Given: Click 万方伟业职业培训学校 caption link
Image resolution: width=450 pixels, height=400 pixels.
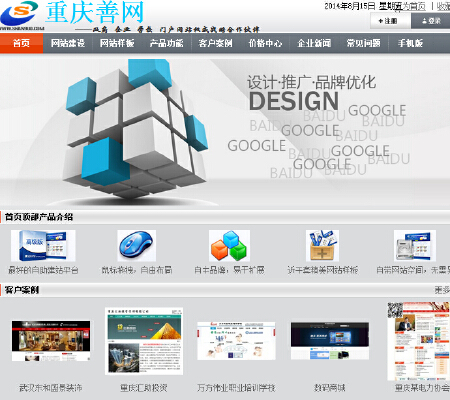Looking at the screenshot, I should [x=236, y=388].
